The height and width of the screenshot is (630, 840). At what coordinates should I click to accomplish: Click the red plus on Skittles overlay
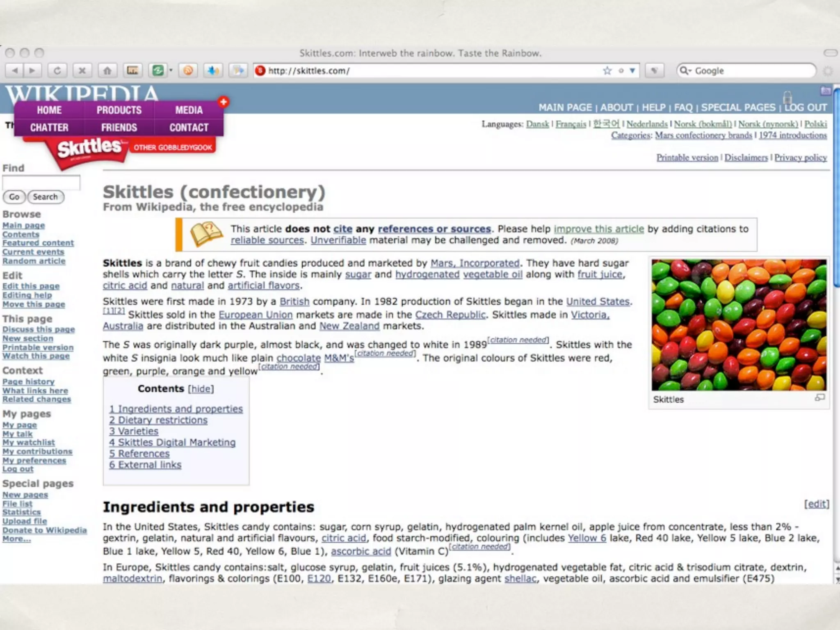[223, 102]
